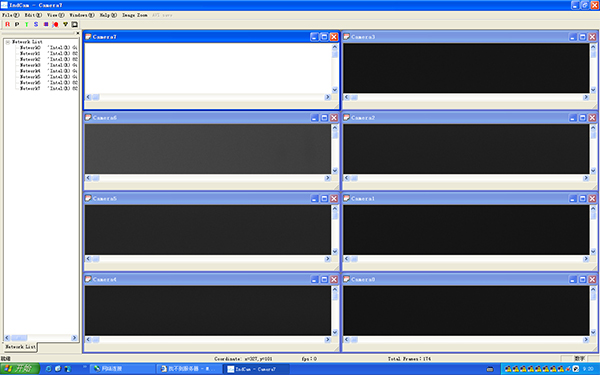Click the blue S toolbar icon
The image size is (600, 375).
(x=36, y=24)
